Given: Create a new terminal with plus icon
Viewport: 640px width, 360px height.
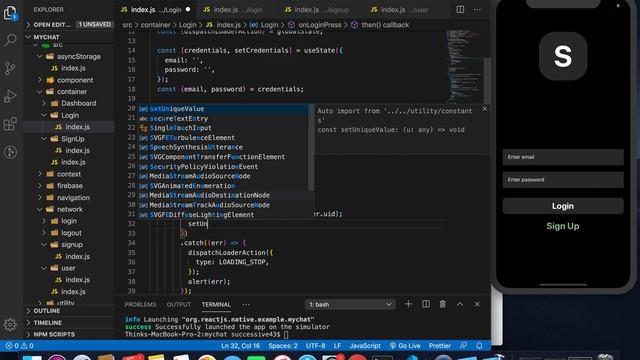Looking at the screenshot, I should [408, 304].
